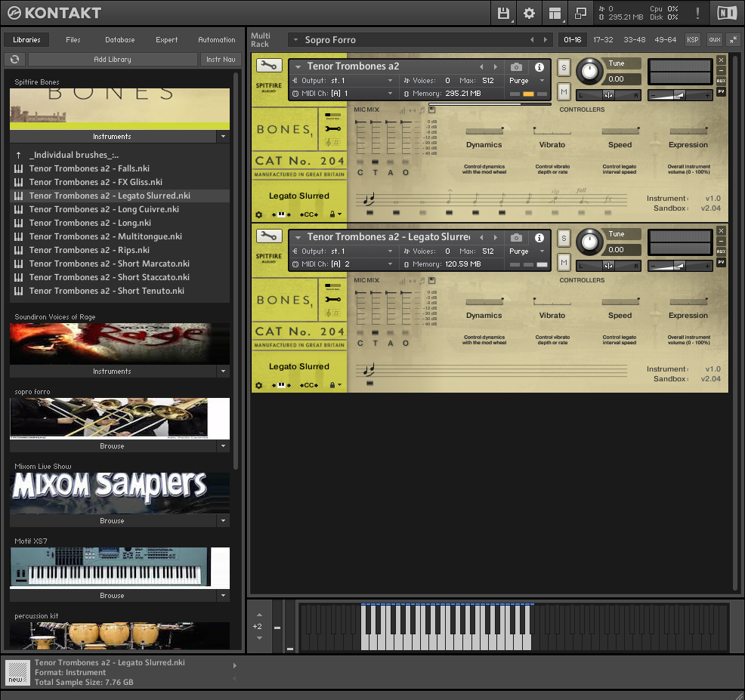Click the CC icon under first Legato Slurred

309,214
